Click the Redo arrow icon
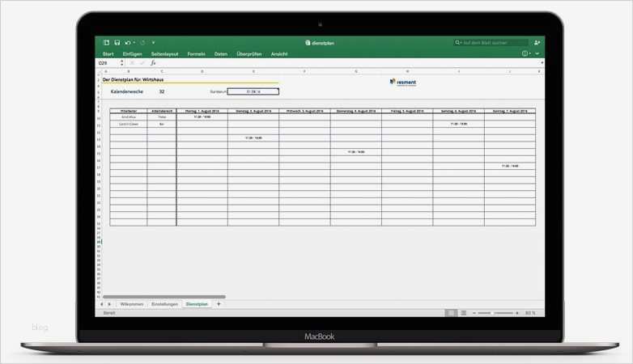The height and width of the screenshot is (364, 633). tap(142, 42)
